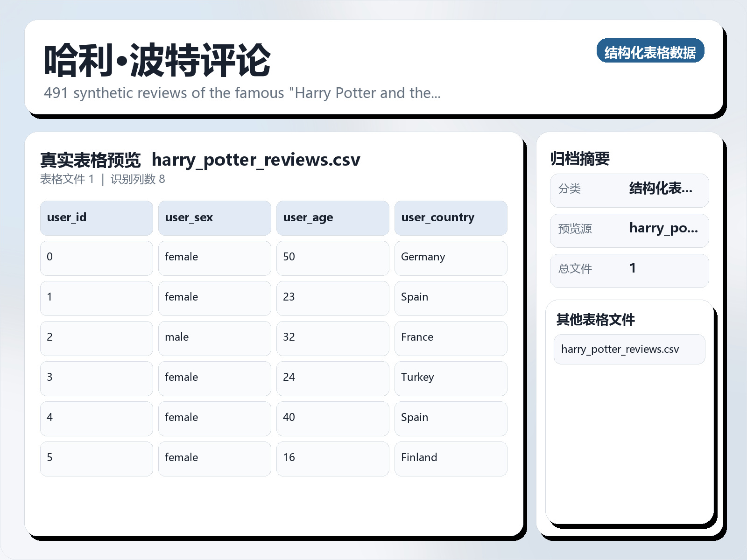Select the user_country column header
Image resolution: width=747 pixels, height=560 pixels.
(451, 217)
